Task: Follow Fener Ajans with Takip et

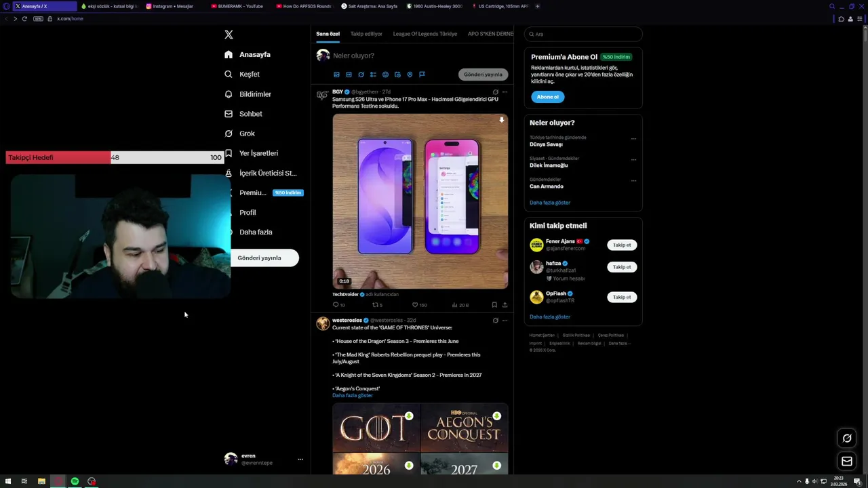Action: pyautogui.click(x=622, y=245)
